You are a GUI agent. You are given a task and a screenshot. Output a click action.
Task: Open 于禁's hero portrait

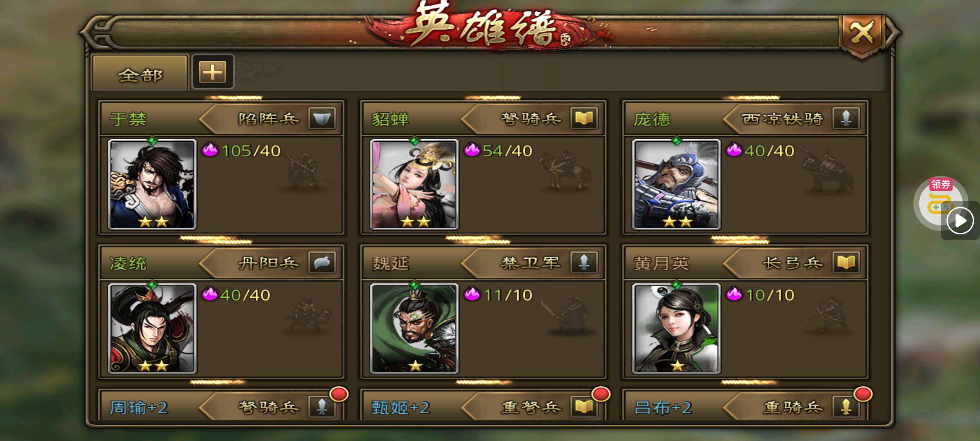click(x=152, y=184)
